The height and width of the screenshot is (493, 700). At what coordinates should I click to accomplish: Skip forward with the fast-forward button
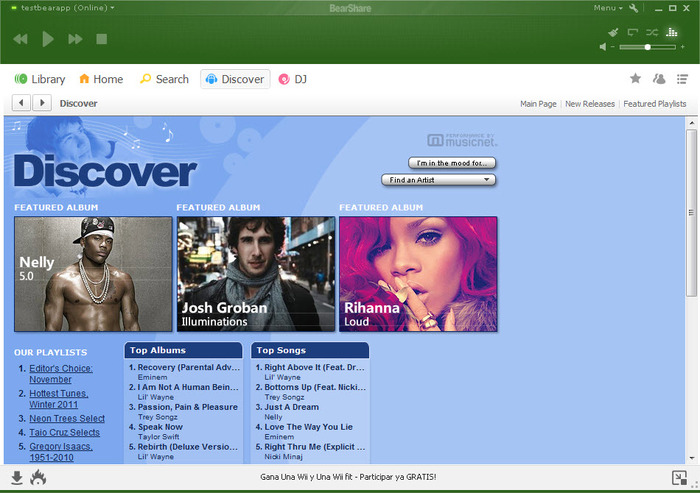pyautogui.click(x=75, y=39)
